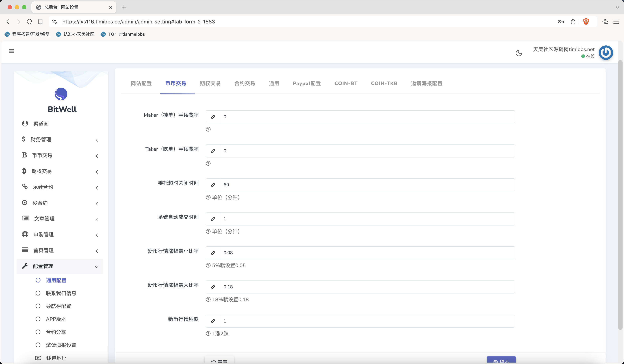
Task: Expand 永续合约 chevron
Action: point(97,188)
